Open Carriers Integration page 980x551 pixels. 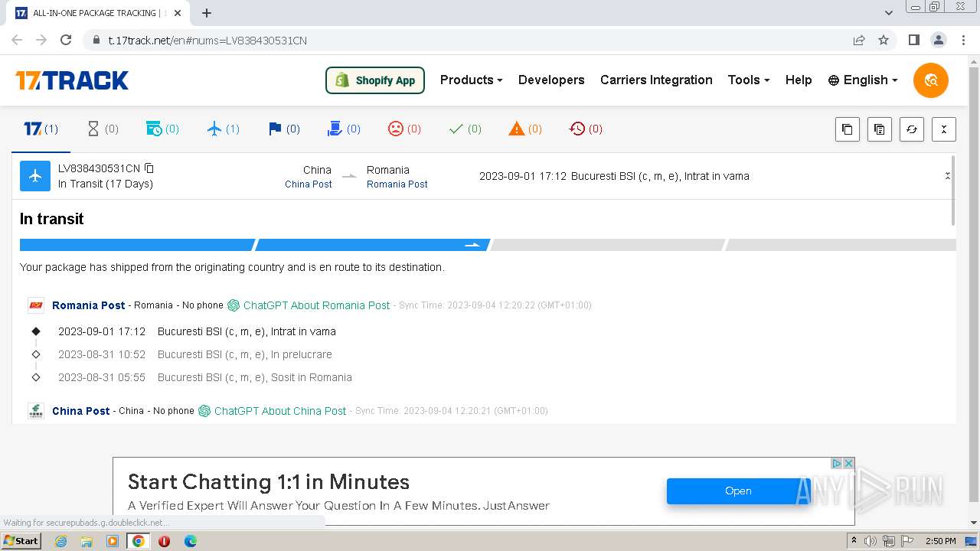(x=656, y=80)
